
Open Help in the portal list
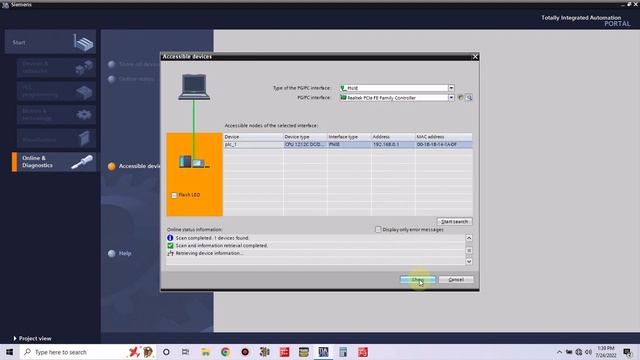pos(120,253)
